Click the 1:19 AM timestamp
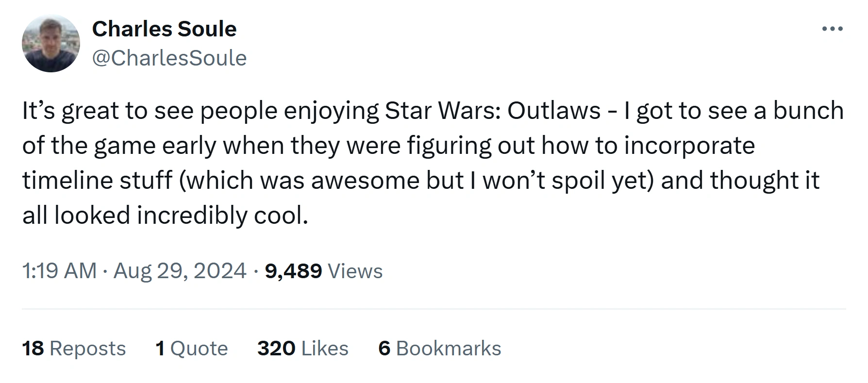 pos(59,271)
